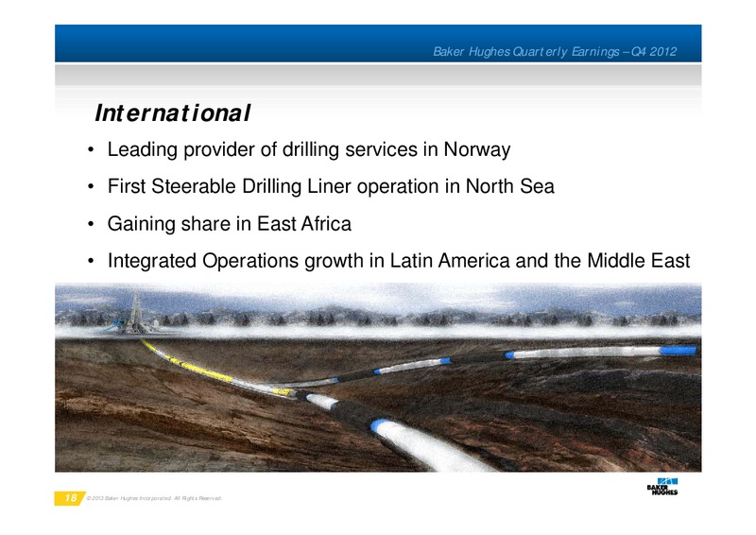This screenshot has width=756, height=535.
Task: Select the 'International' slide title
Action: [173, 113]
